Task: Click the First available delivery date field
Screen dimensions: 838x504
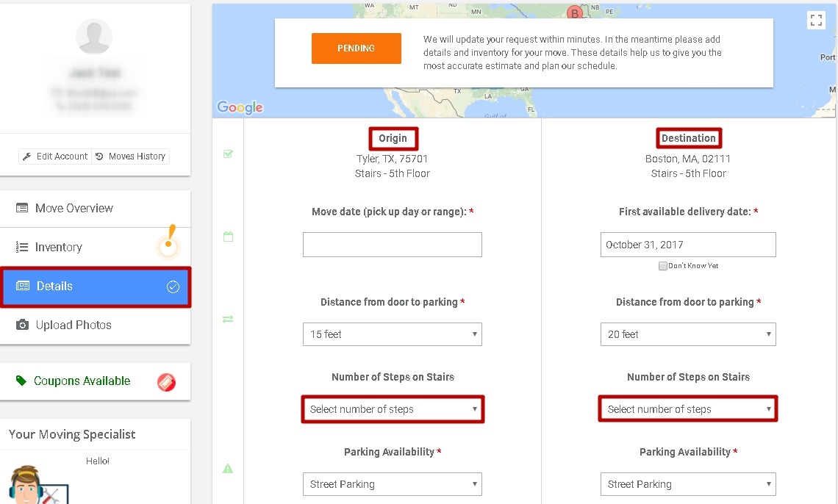Action: [688, 245]
